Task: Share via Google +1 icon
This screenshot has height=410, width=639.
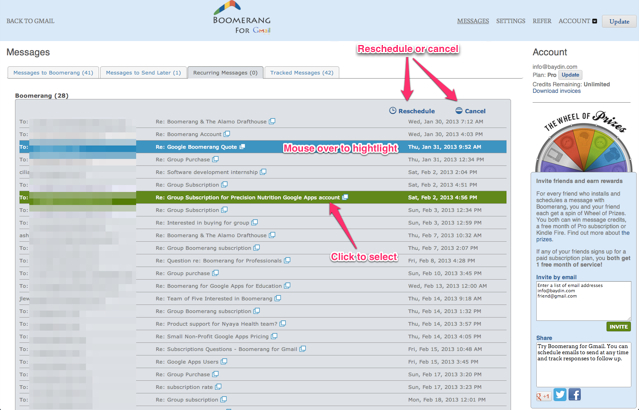Action: coord(544,396)
